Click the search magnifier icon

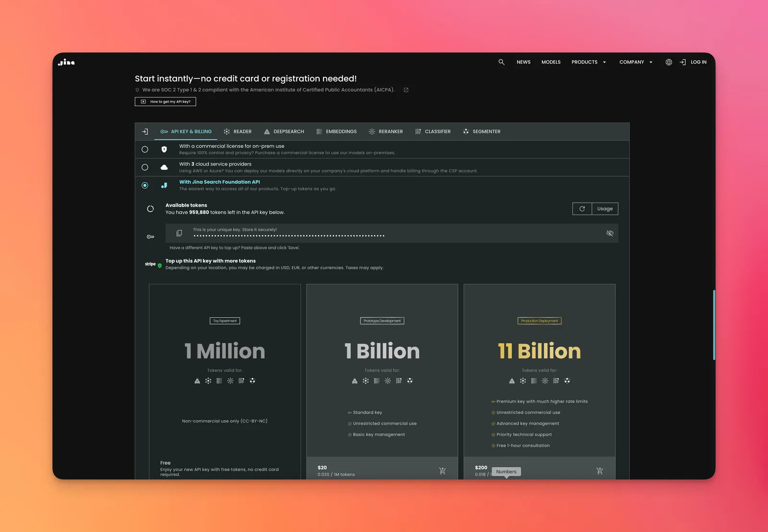(x=501, y=62)
